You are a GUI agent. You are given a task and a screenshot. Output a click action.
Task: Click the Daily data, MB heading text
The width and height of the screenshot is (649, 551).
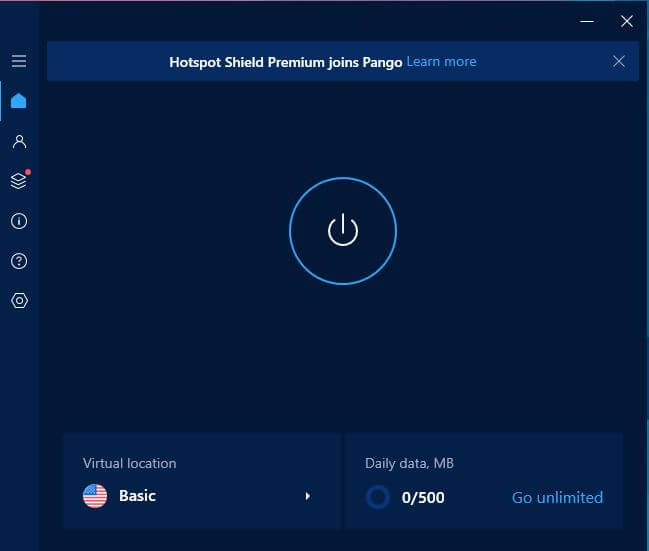(x=409, y=464)
